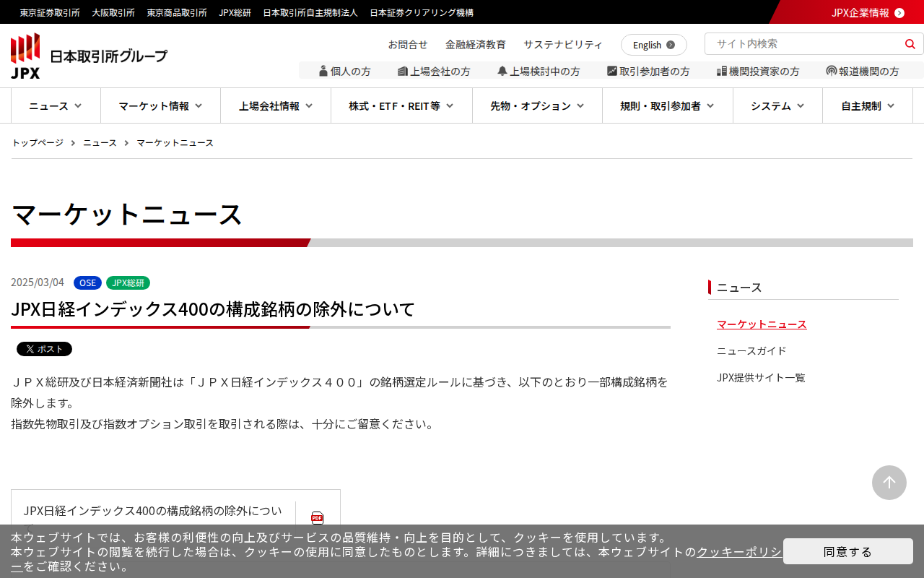The image size is (924, 578).
Task: Open JPX総研 in the top bar
Action: point(235,12)
